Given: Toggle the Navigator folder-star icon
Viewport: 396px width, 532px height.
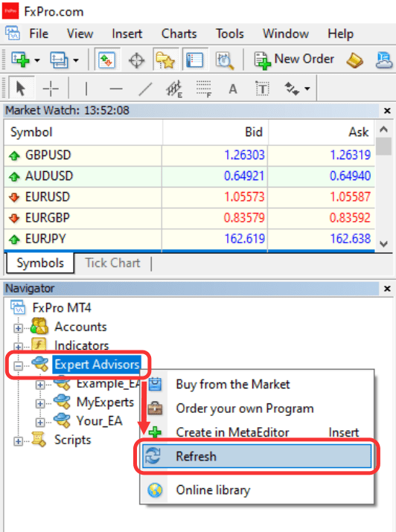Looking at the screenshot, I should coord(165,60).
